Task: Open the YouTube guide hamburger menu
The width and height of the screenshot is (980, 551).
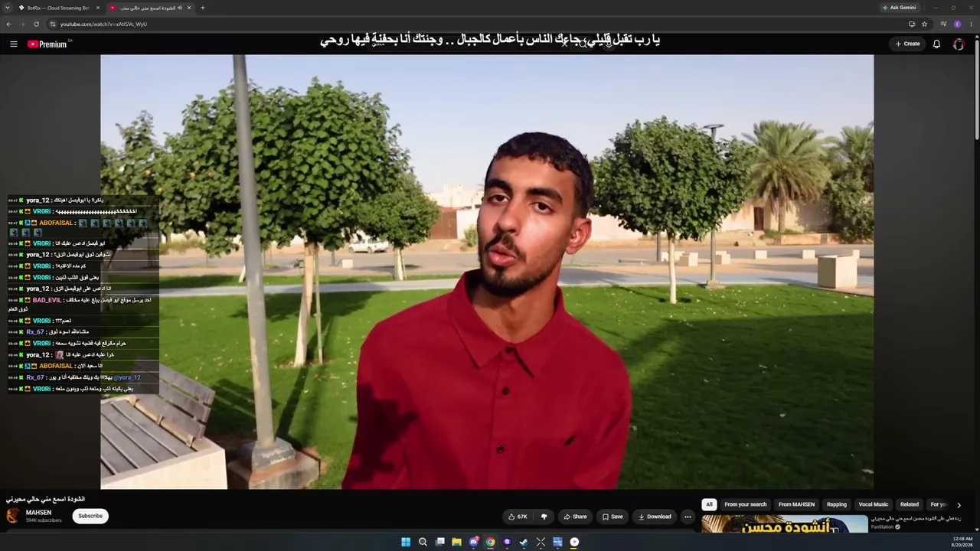Action: 14,44
